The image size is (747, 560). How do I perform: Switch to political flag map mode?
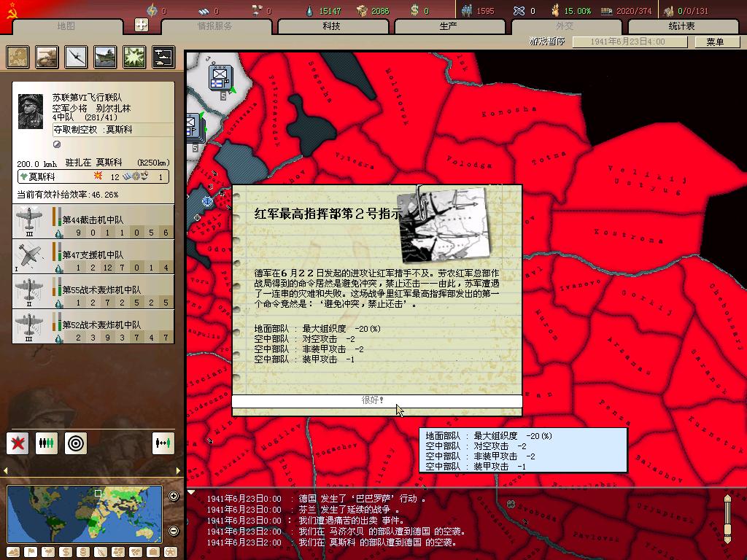coord(31,553)
